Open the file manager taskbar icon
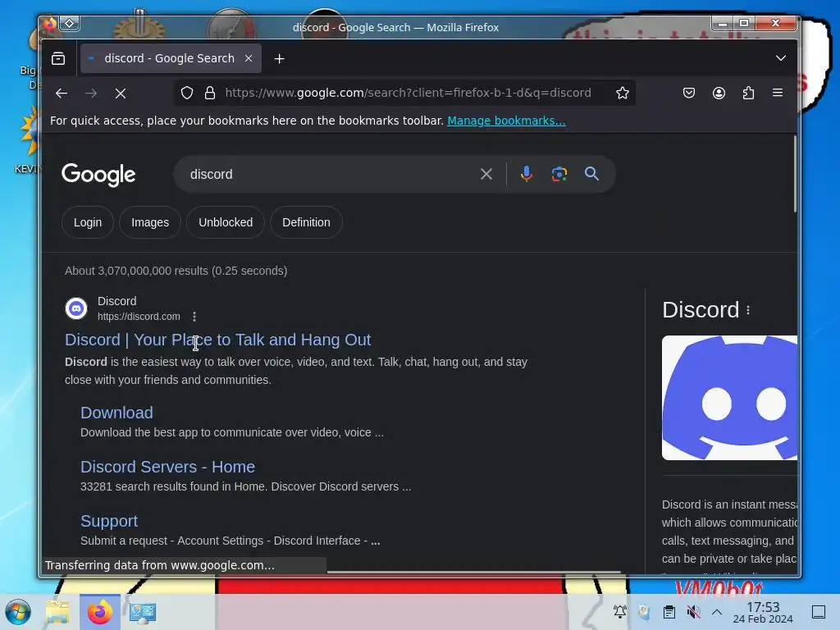Viewport: 840px width, 630px height. (57, 612)
